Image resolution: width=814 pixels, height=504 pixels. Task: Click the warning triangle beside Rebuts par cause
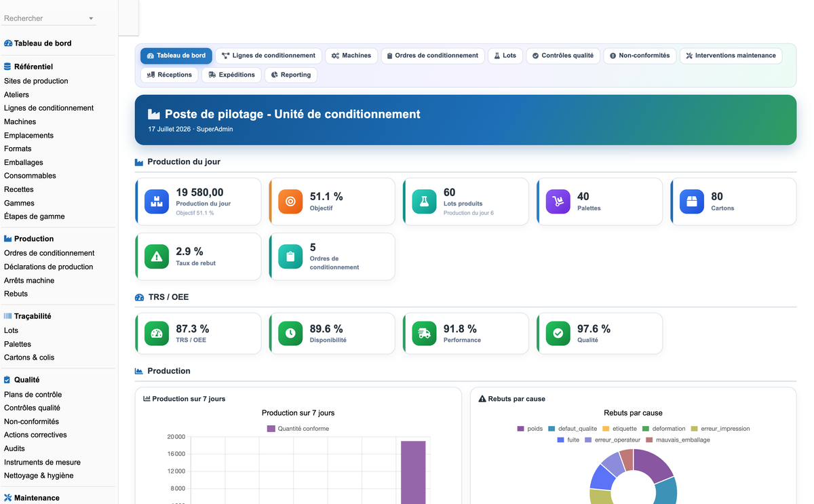(x=482, y=399)
